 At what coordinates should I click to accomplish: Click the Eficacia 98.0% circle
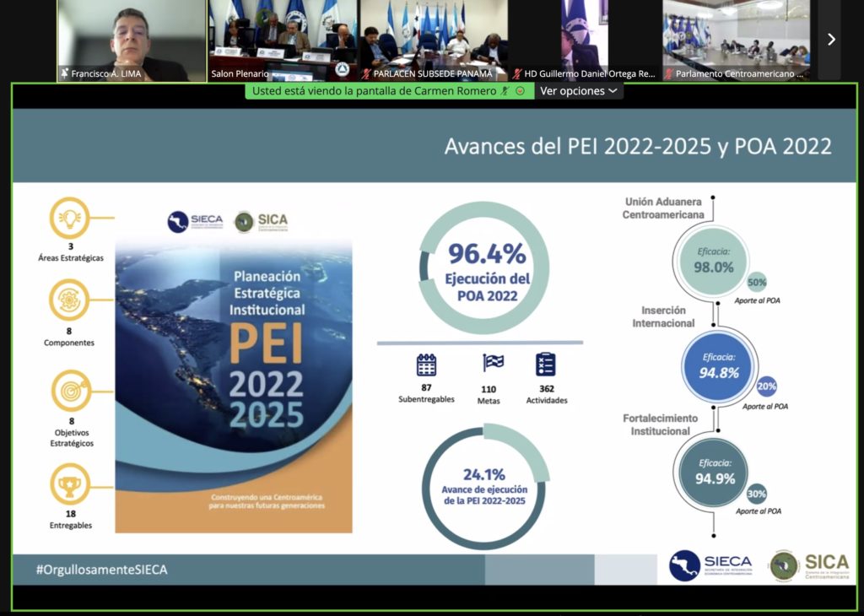[714, 261]
